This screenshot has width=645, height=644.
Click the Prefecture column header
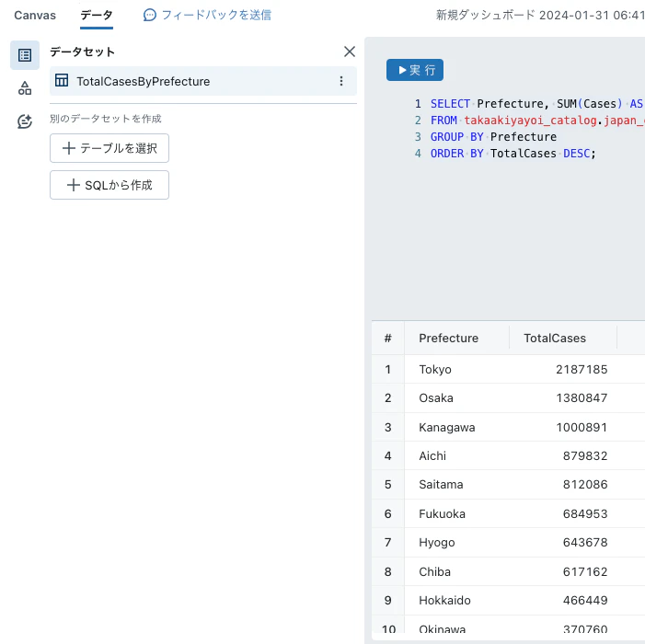(x=448, y=338)
